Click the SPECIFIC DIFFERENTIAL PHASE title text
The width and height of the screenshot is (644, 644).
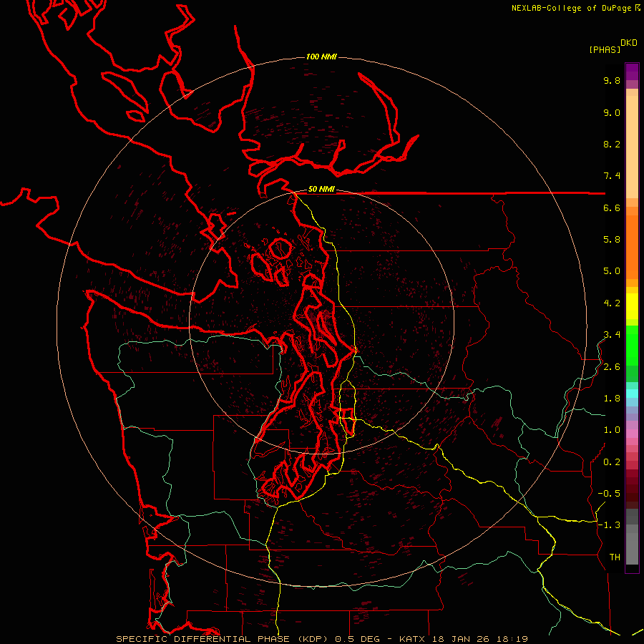point(203,639)
